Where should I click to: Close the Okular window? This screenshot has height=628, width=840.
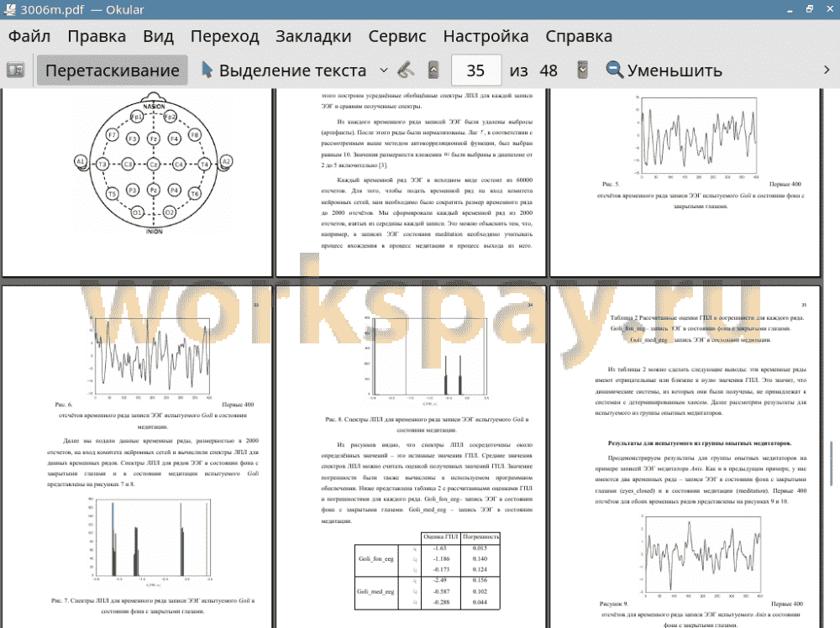(x=829, y=9)
